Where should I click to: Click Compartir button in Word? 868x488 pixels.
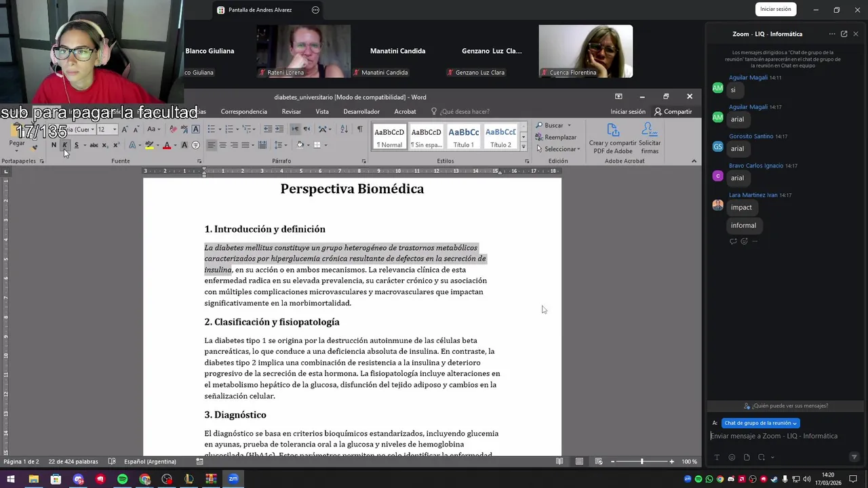(673, 112)
